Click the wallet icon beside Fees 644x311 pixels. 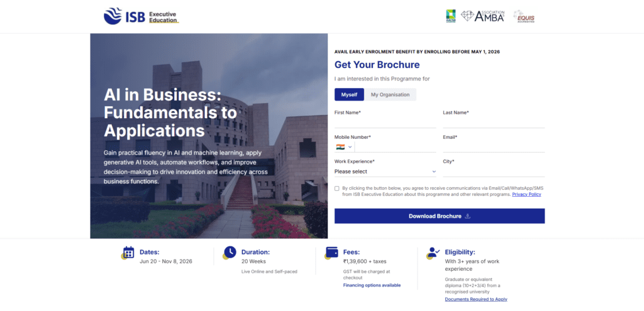click(331, 253)
